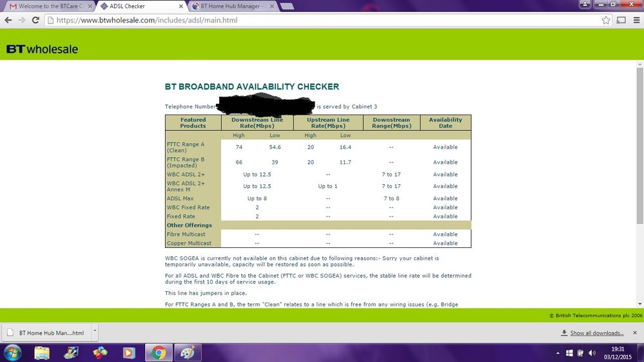Image resolution: width=644 pixels, height=362 pixels.
Task: Click the 'Other Offerings' section heading
Action: (190, 225)
